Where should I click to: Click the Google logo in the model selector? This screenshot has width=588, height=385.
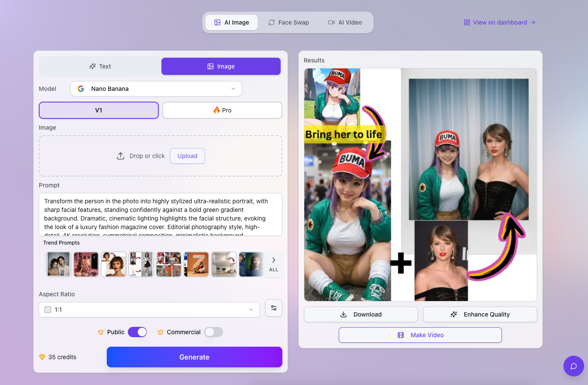(81, 89)
